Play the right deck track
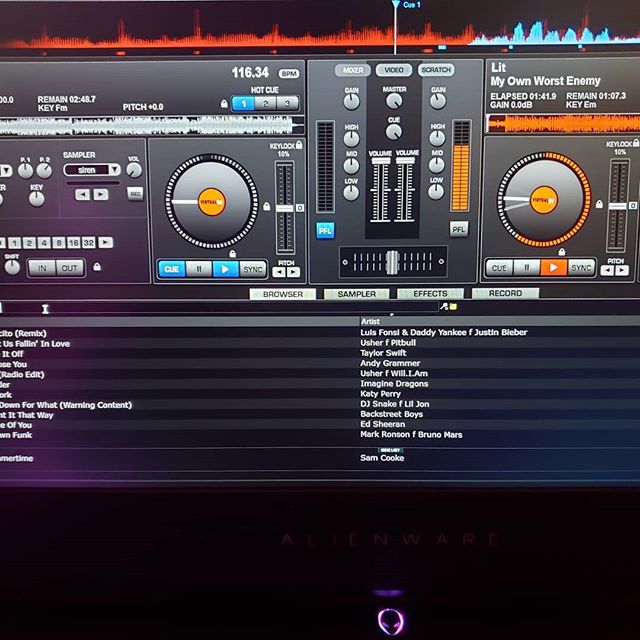The image size is (640, 640). coord(553,267)
